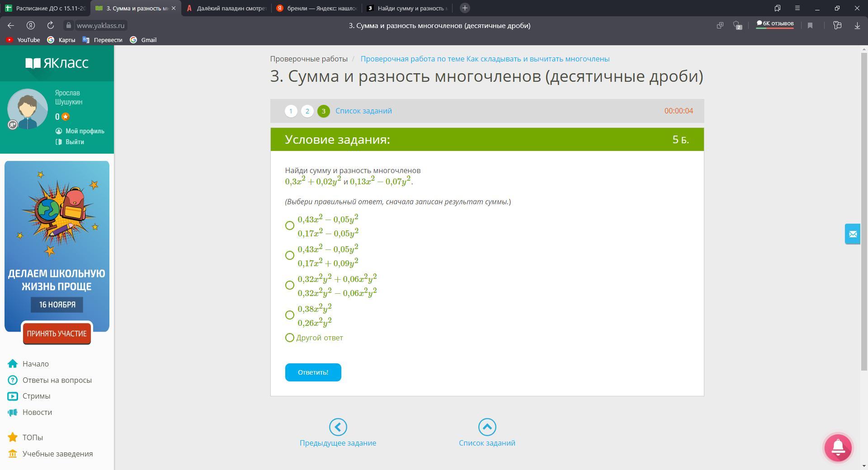Open the Yandex home icon in toolbar
This screenshot has height=470, width=868.
pos(31,26)
